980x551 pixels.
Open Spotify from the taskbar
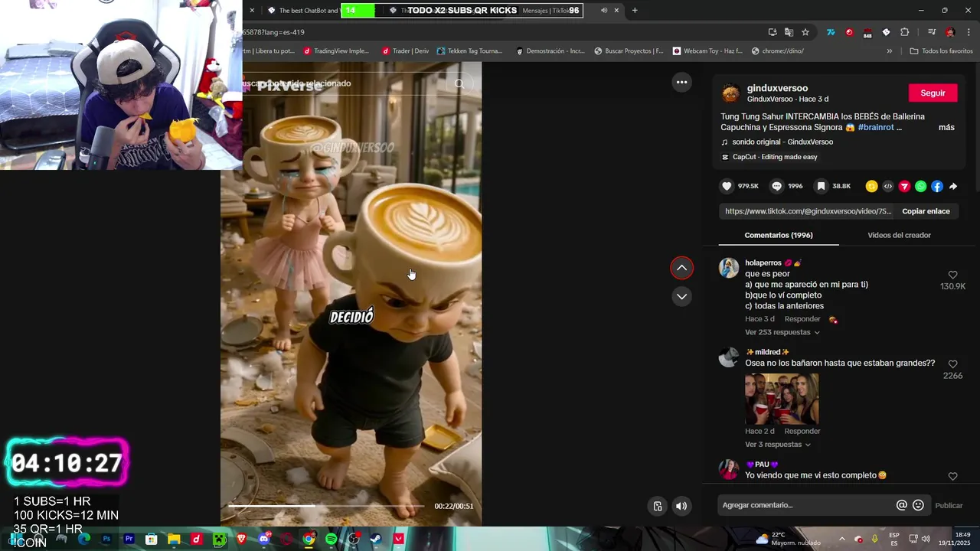coord(331,539)
